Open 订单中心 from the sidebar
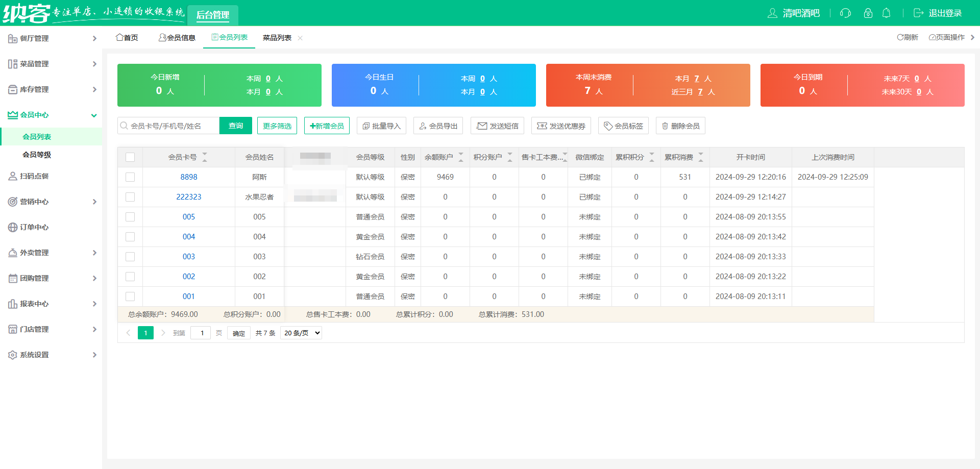This screenshot has width=980, height=469. point(34,227)
